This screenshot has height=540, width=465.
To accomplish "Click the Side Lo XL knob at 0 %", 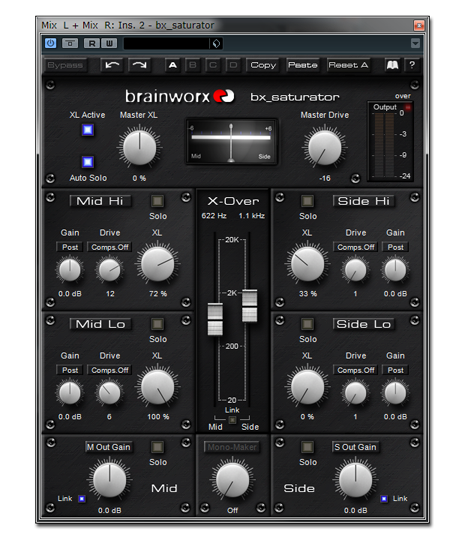I will (x=307, y=387).
